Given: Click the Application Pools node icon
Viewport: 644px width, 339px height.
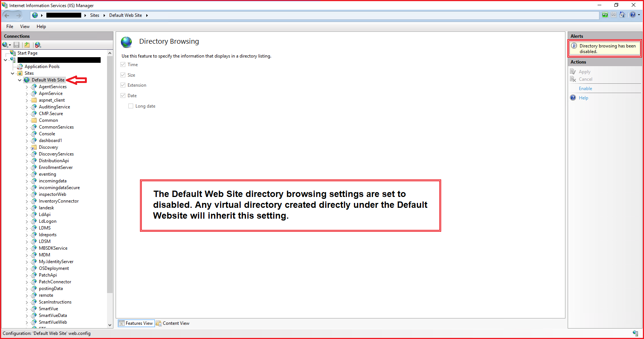Looking at the screenshot, I should (x=20, y=67).
